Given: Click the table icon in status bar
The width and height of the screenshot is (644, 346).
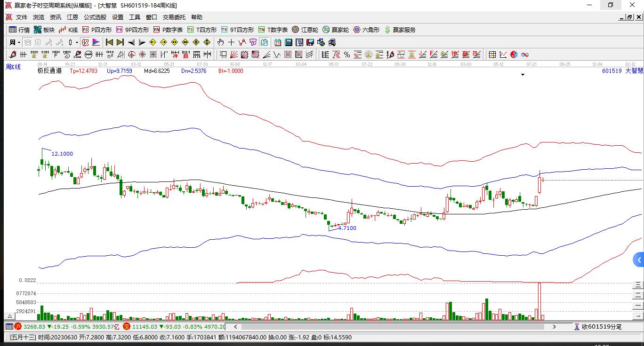Looking at the screenshot, I should point(9,326).
